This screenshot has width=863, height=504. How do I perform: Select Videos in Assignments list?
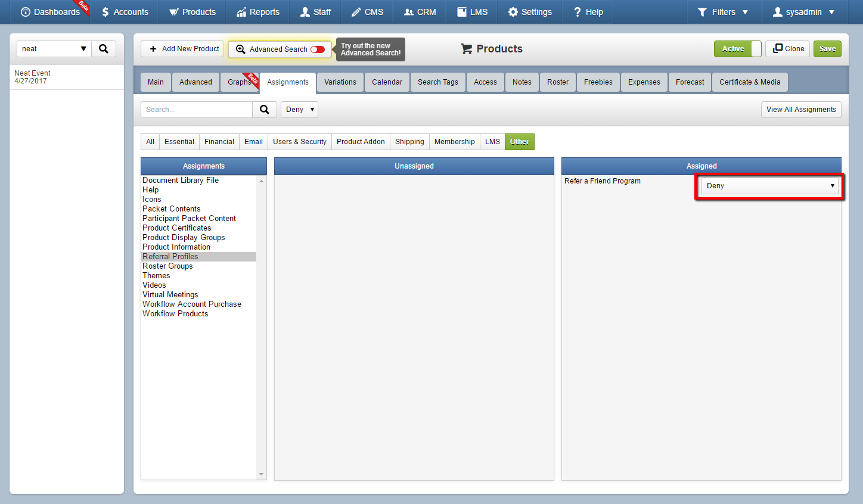[198, 285]
